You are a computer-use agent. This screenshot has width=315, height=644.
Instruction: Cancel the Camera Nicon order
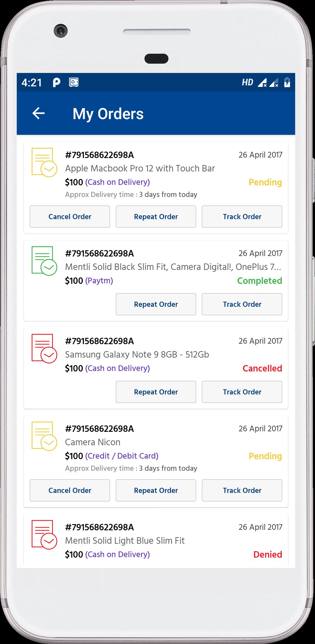pyautogui.click(x=70, y=490)
